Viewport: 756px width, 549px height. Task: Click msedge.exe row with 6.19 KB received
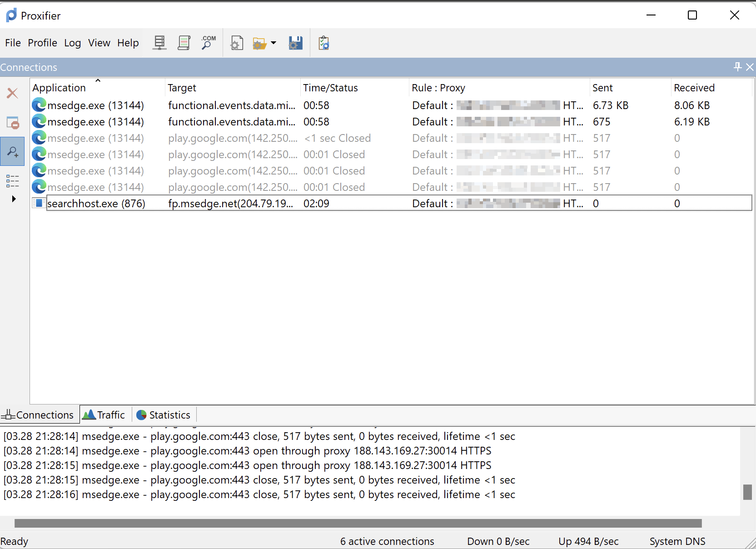391,121
